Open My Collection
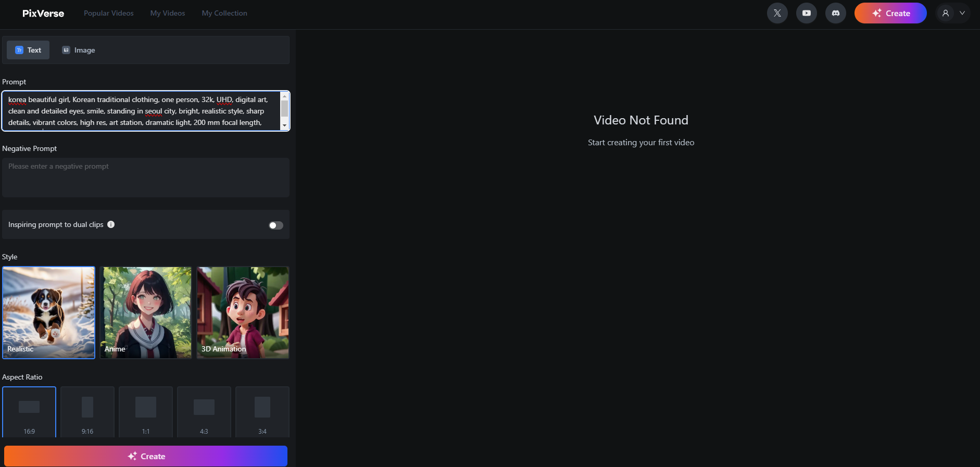 (x=224, y=13)
